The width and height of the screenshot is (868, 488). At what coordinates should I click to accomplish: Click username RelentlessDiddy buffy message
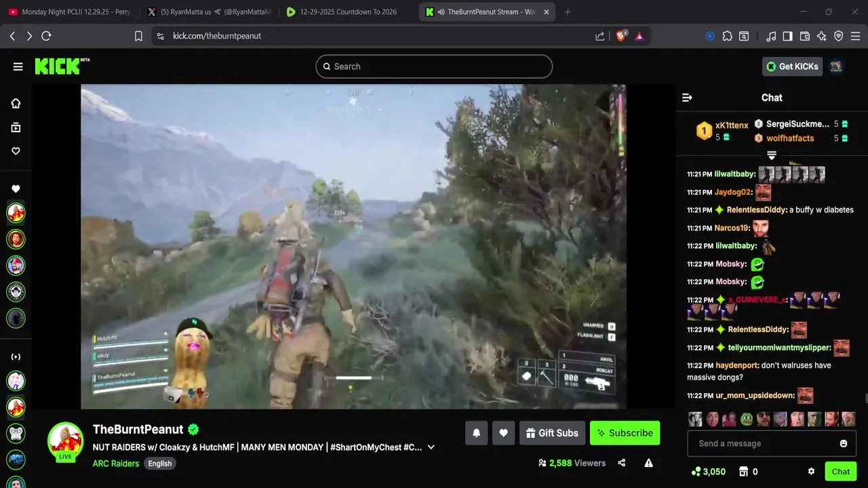[756, 210]
